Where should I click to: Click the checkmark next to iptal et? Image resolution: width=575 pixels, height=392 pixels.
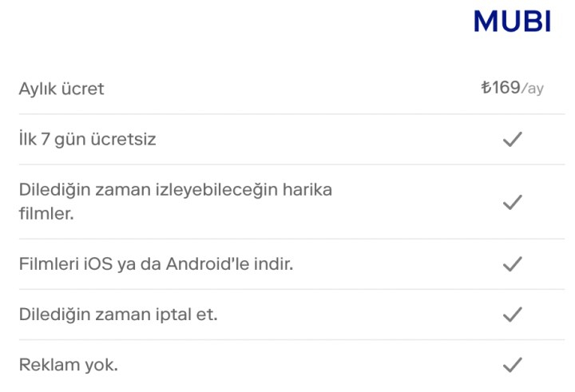[512, 315]
